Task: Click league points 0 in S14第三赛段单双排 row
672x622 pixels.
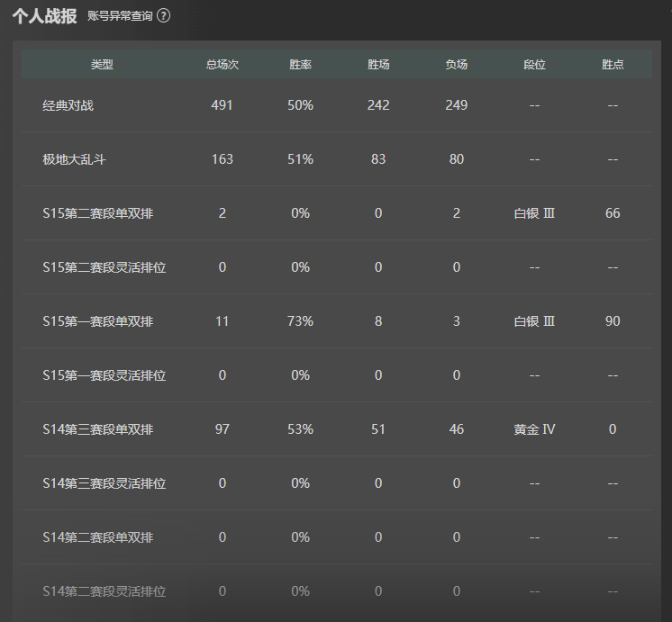Action: pos(613,429)
